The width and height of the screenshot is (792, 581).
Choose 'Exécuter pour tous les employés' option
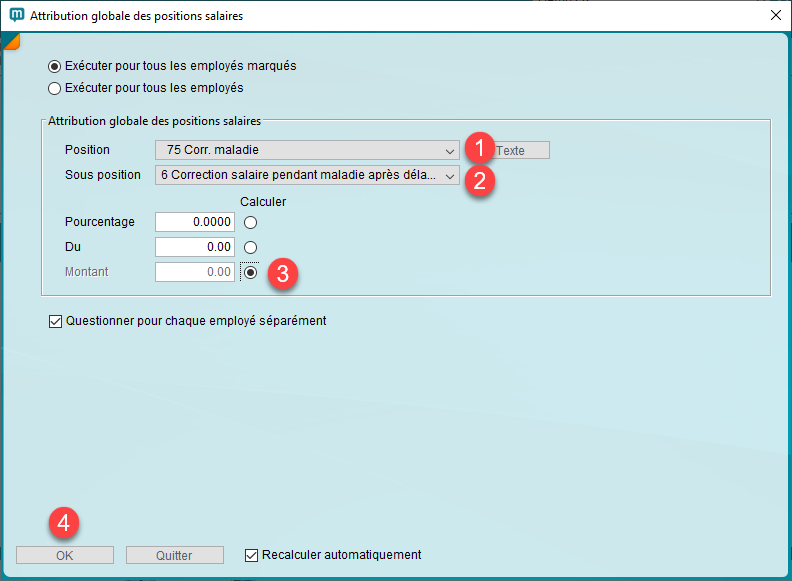click(x=55, y=88)
